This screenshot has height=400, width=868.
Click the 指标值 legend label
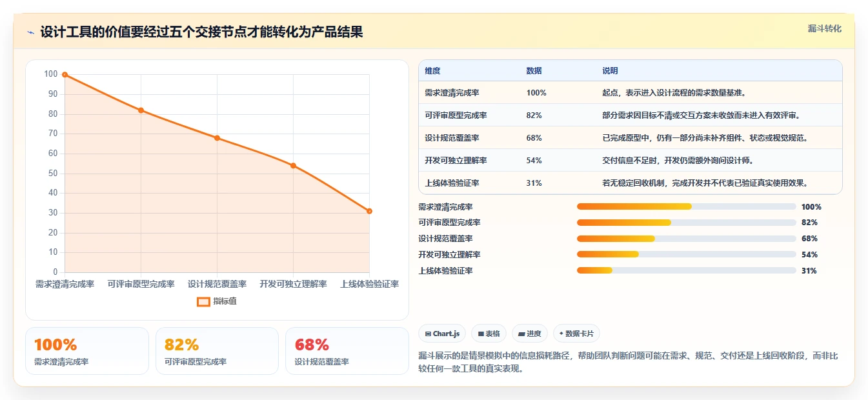225,301
